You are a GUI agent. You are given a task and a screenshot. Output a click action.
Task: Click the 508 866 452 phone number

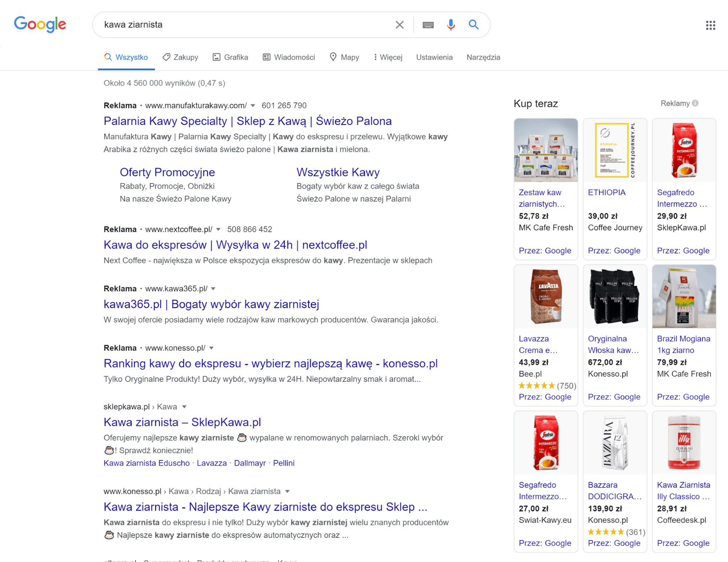tap(250, 229)
